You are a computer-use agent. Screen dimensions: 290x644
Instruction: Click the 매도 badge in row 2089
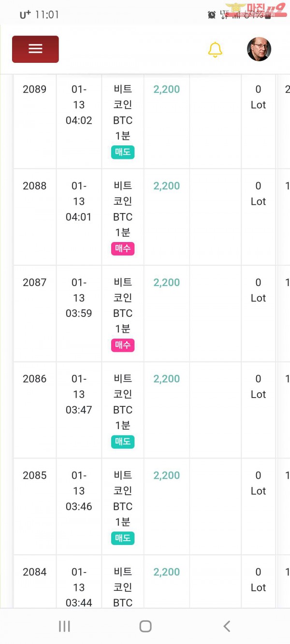click(x=123, y=152)
